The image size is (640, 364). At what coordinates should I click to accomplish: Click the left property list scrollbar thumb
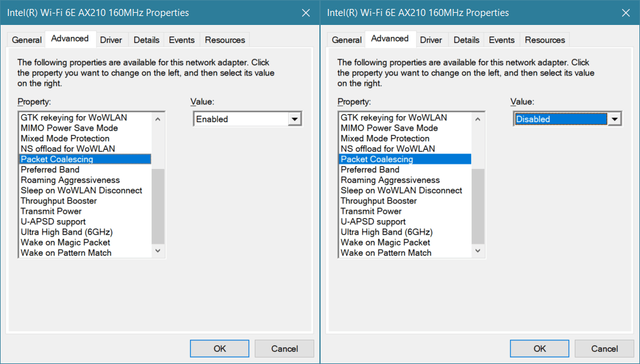[x=158, y=206]
